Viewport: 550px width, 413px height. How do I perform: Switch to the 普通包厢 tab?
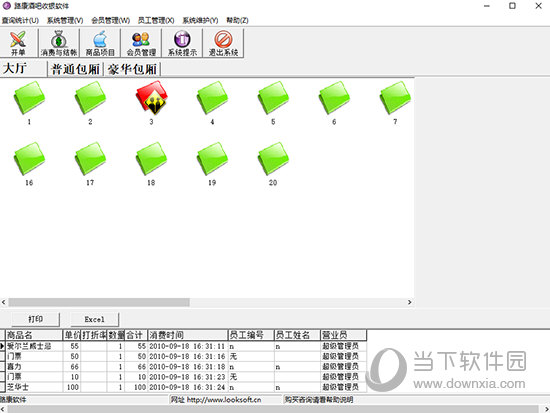pyautogui.click(x=75, y=69)
